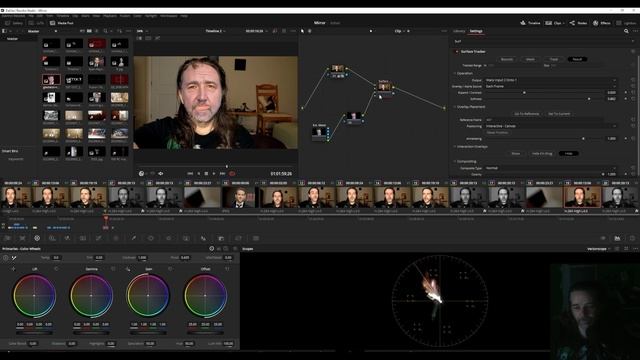Open the Camera Raw palette

point(7,238)
